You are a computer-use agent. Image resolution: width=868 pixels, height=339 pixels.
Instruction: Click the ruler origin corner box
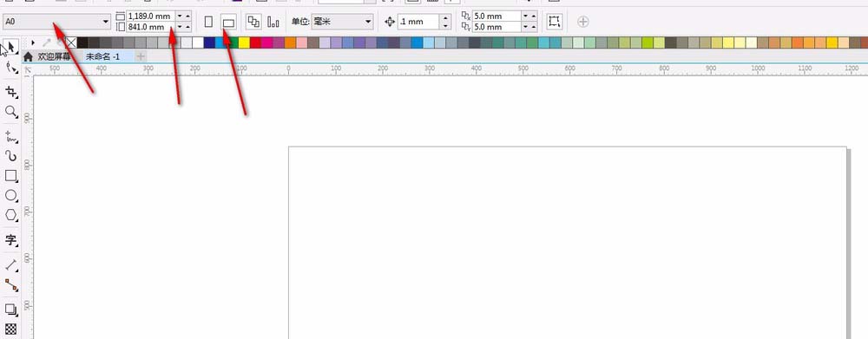tap(28, 69)
